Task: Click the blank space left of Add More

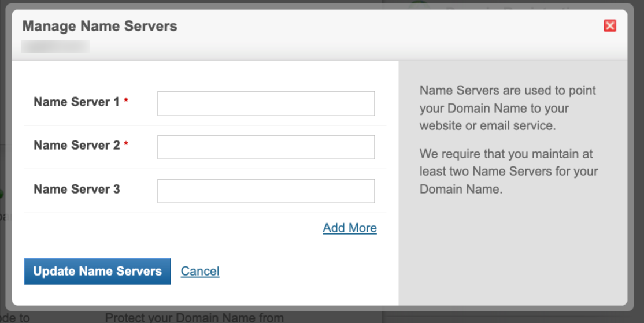Action: 173,228
